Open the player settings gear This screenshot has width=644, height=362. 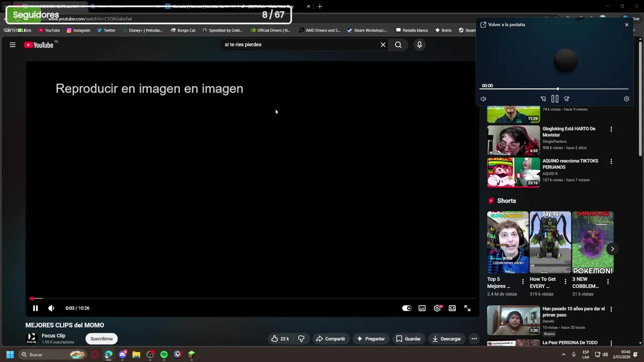(x=437, y=308)
